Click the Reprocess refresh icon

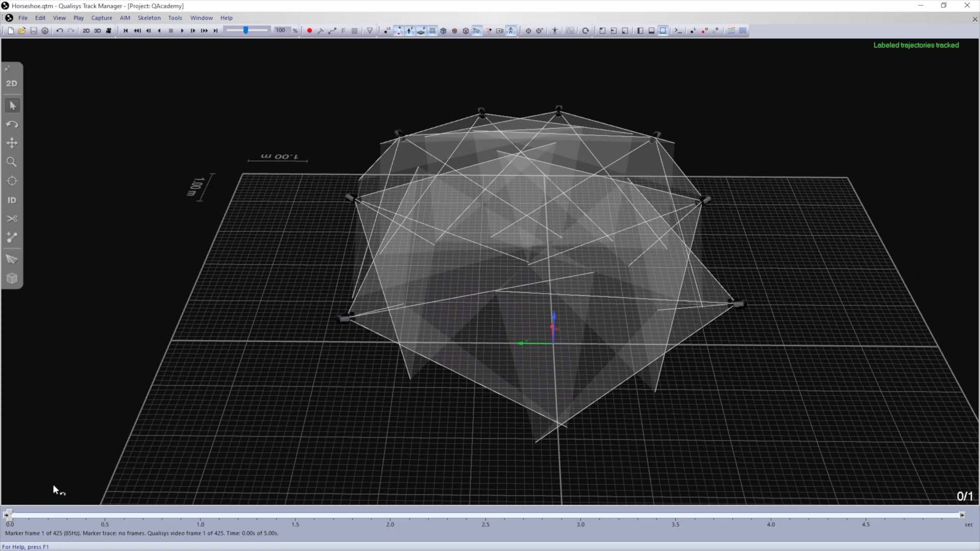585,31
